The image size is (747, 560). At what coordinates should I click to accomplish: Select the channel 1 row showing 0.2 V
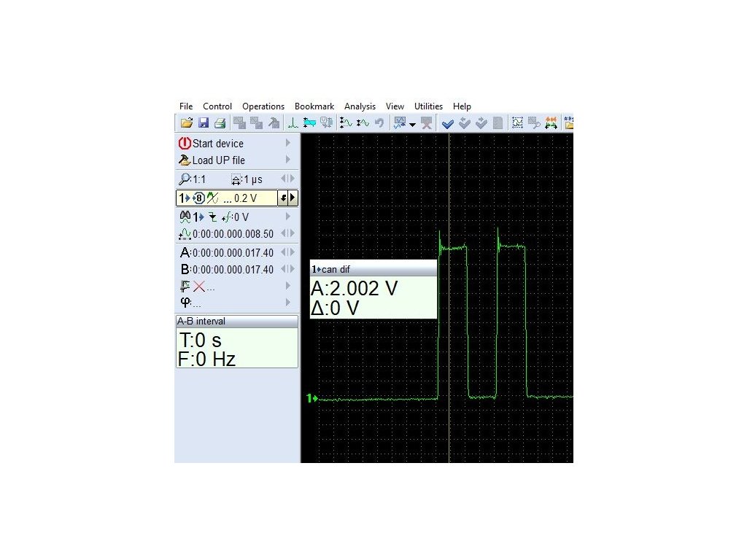[x=227, y=198]
